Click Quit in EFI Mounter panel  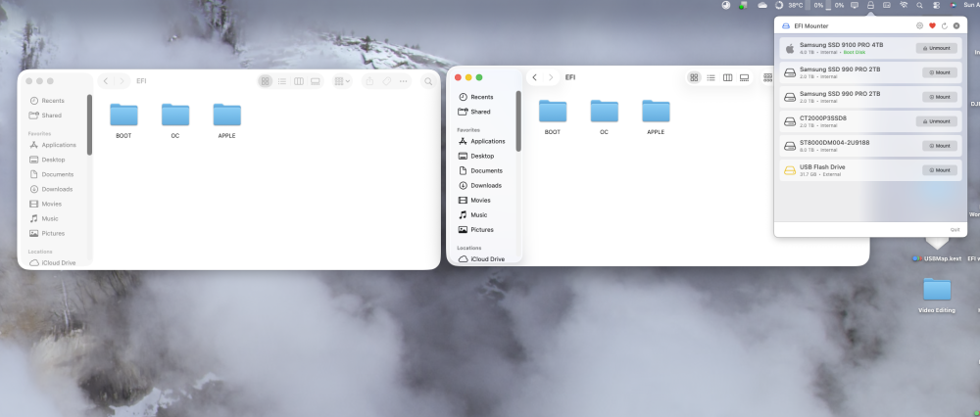(x=955, y=230)
